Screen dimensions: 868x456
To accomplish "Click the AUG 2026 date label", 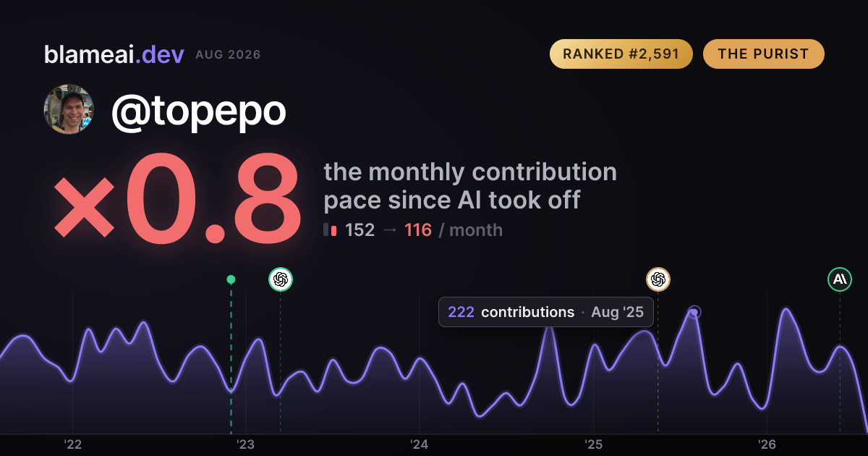I will pos(228,55).
